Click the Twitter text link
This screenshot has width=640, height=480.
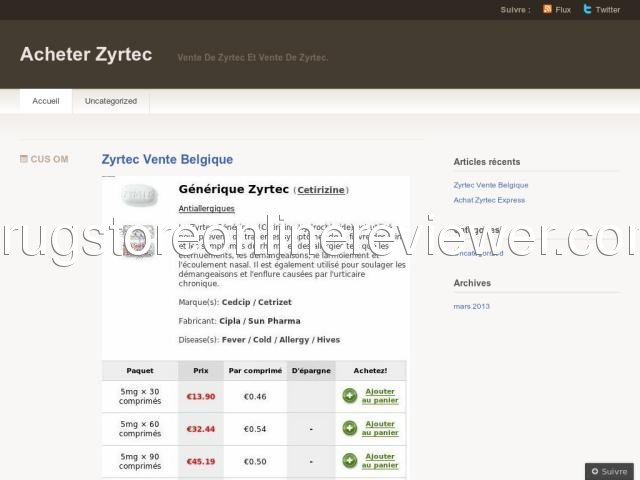tap(608, 10)
